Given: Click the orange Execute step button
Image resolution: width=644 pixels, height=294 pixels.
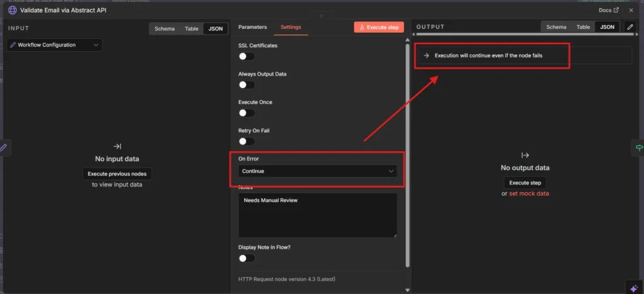Looking at the screenshot, I should click(379, 27).
